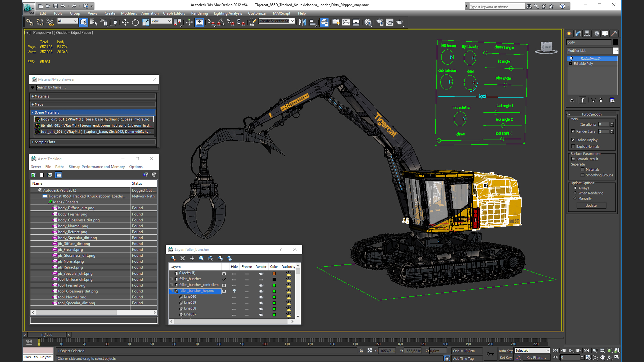Open Create Selection Set dropdown

tap(277, 21)
